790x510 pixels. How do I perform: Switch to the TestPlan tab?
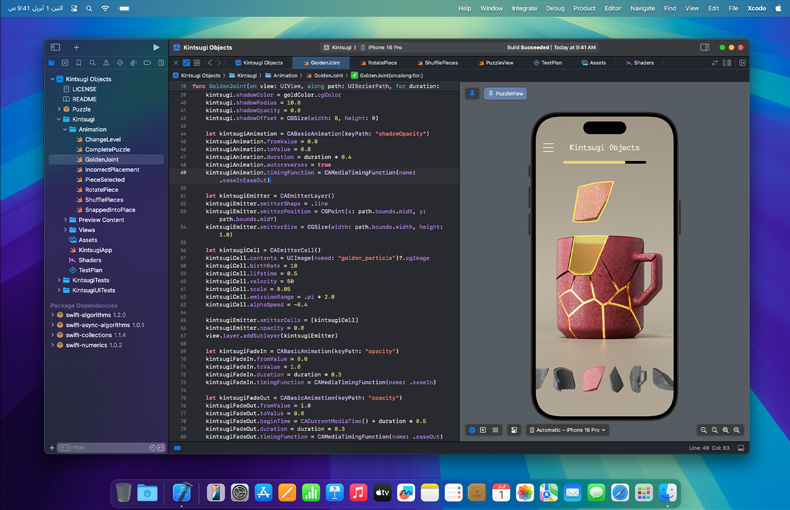[548, 63]
